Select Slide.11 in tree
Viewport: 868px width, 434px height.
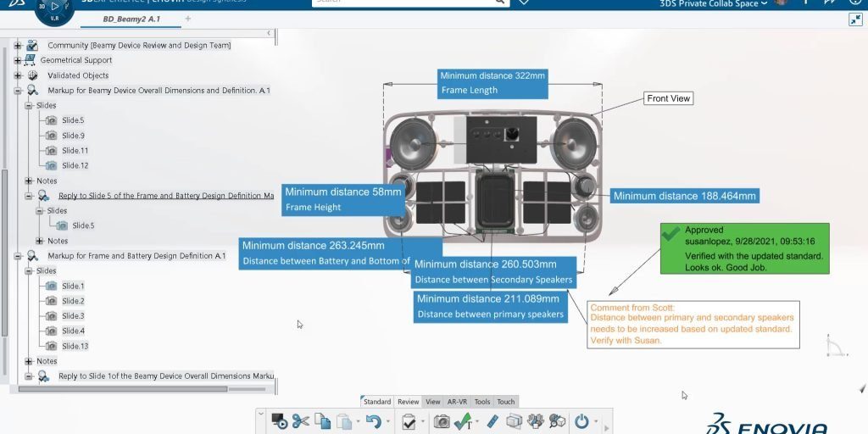pos(75,151)
